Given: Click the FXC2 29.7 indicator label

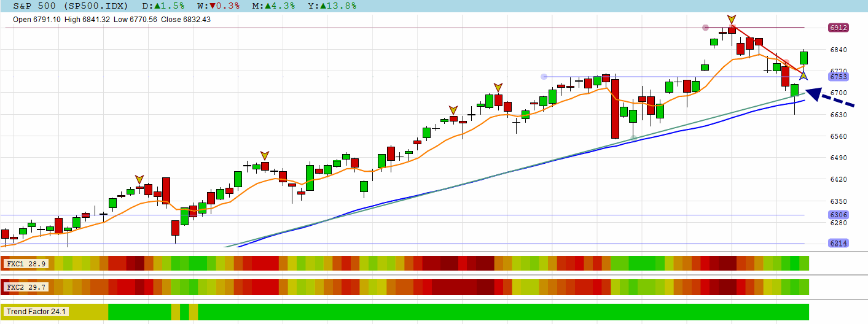Looking at the screenshot, I should (28, 287).
